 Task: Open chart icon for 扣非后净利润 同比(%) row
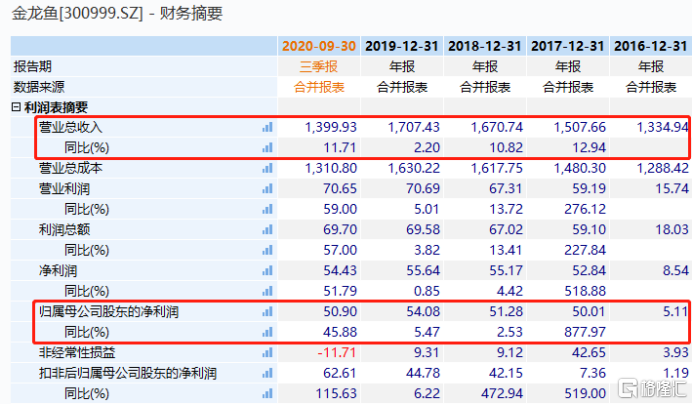[267, 394]
